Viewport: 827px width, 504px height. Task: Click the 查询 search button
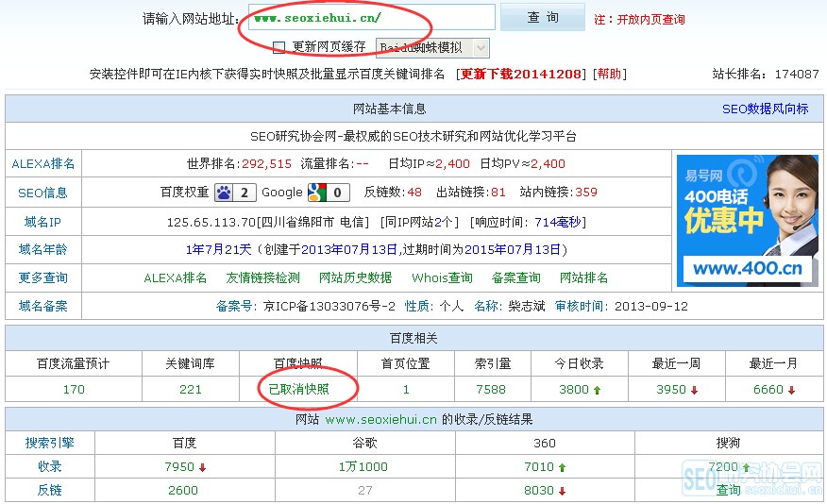tap(543, 17)
